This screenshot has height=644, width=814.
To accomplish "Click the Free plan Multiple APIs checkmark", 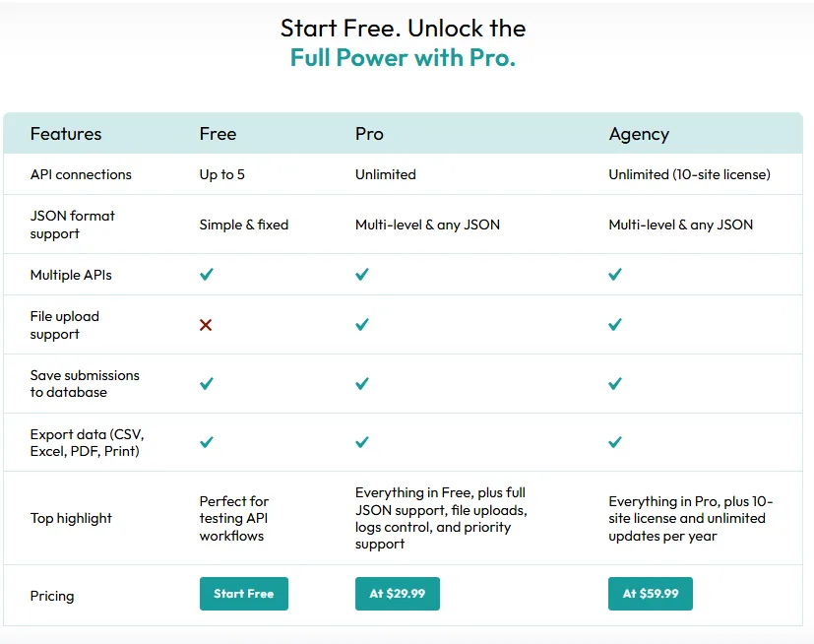I will coord(206,275).
